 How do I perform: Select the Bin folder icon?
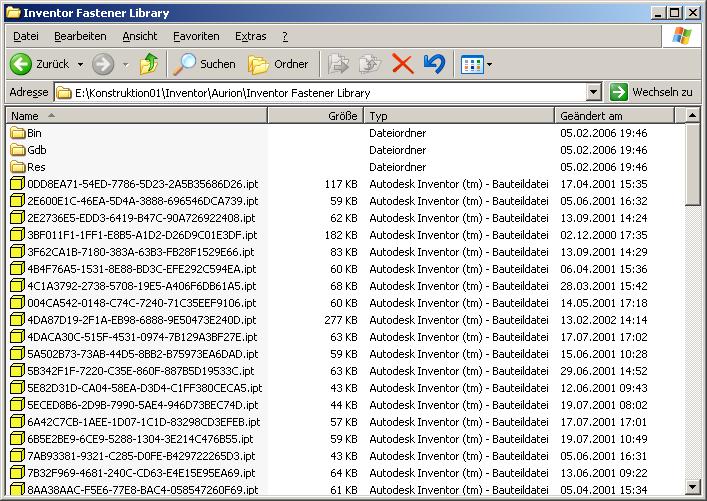pyautogui.click(x=17, y=133)
